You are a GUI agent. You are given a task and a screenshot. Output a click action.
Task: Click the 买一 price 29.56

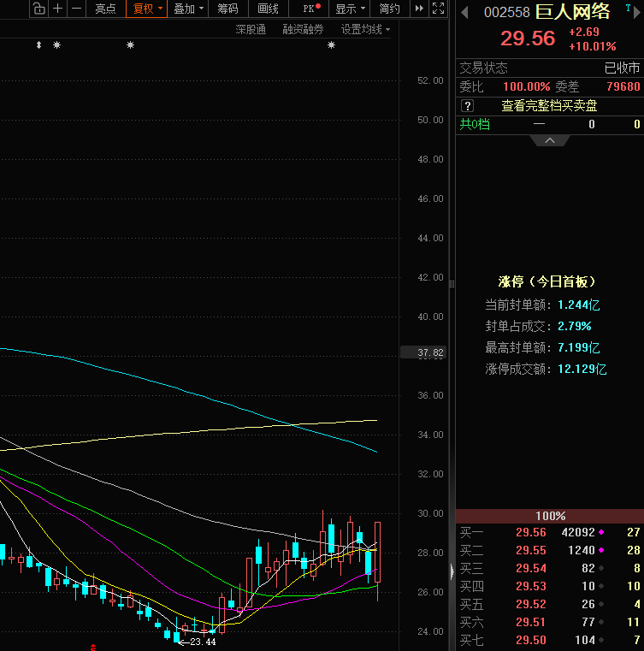click(531, 532)
